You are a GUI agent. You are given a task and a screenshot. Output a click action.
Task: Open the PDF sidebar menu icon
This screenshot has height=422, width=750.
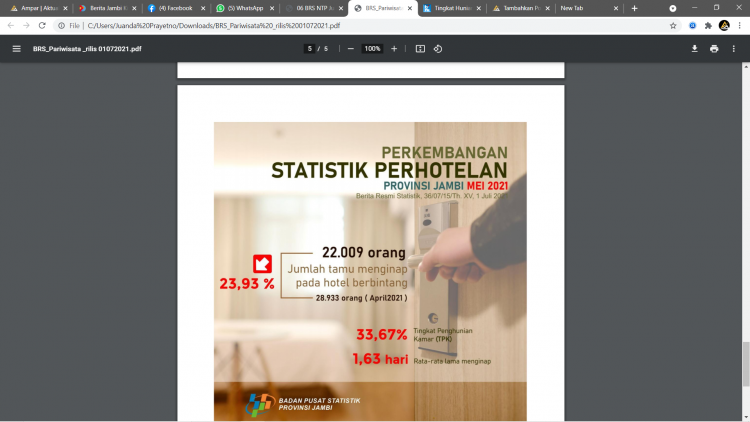click(16, 48)
